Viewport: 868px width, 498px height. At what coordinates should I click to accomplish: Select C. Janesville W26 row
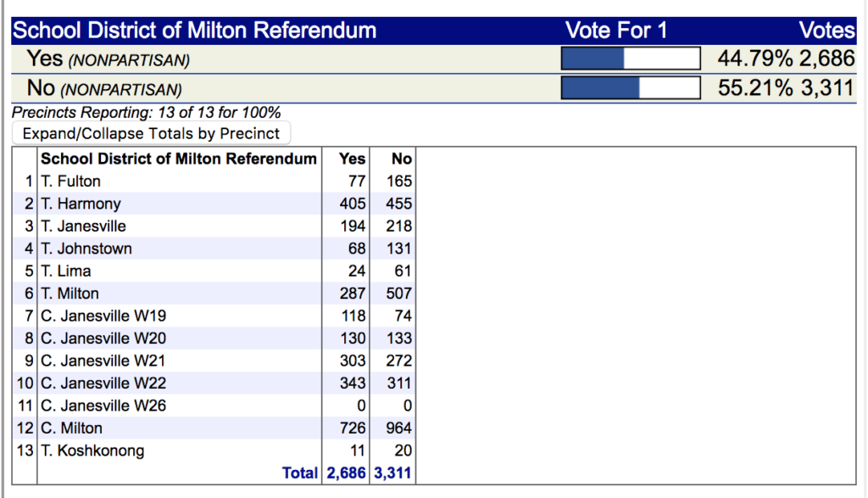(214, 406)
